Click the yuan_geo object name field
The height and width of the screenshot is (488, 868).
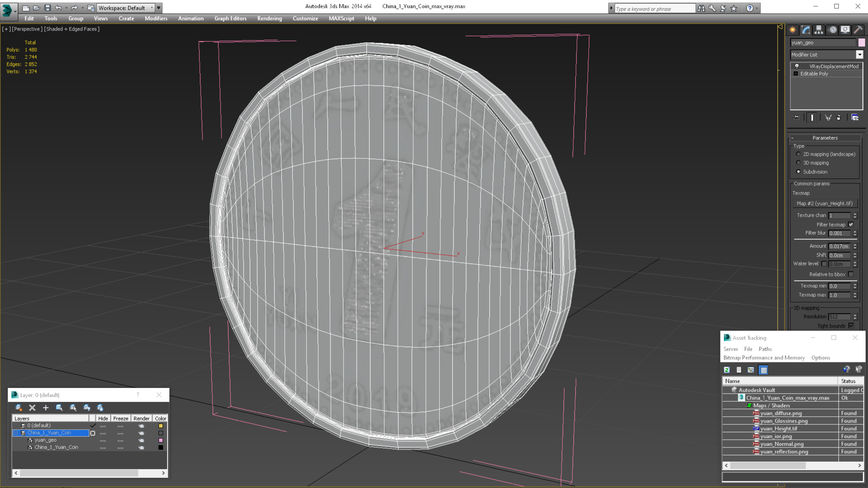pos(823,42)
